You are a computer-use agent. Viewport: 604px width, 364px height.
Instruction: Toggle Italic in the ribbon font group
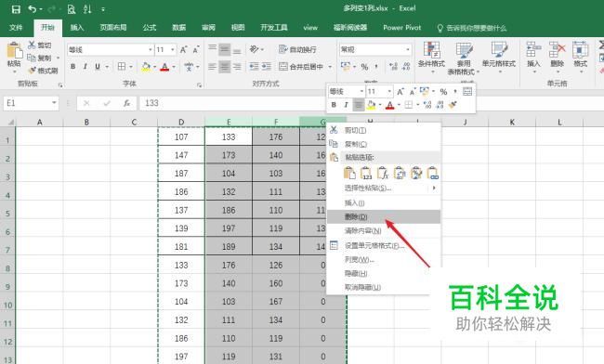tap(85, 67)
